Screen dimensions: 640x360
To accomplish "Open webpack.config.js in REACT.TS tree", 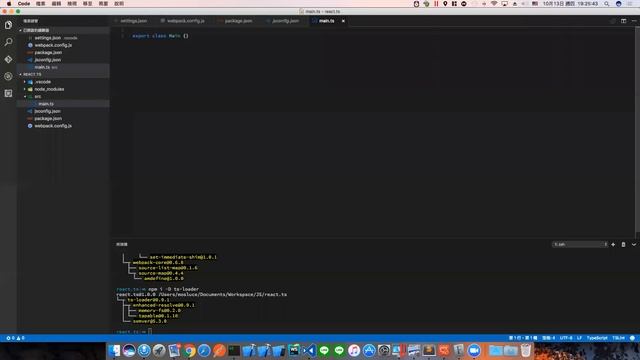I will point(53,126).
